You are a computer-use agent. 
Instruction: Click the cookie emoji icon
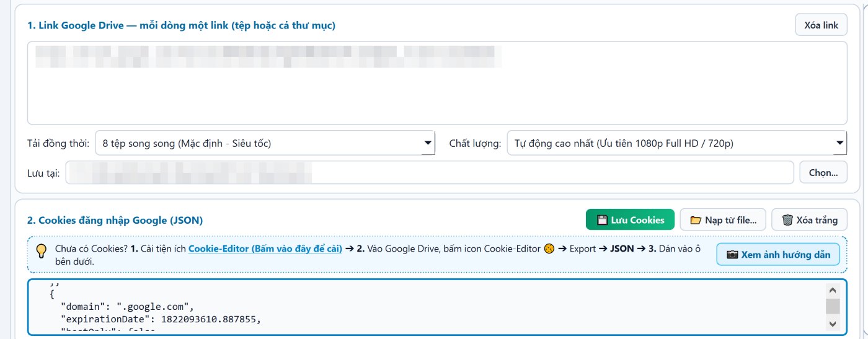(x=549, y=249)
